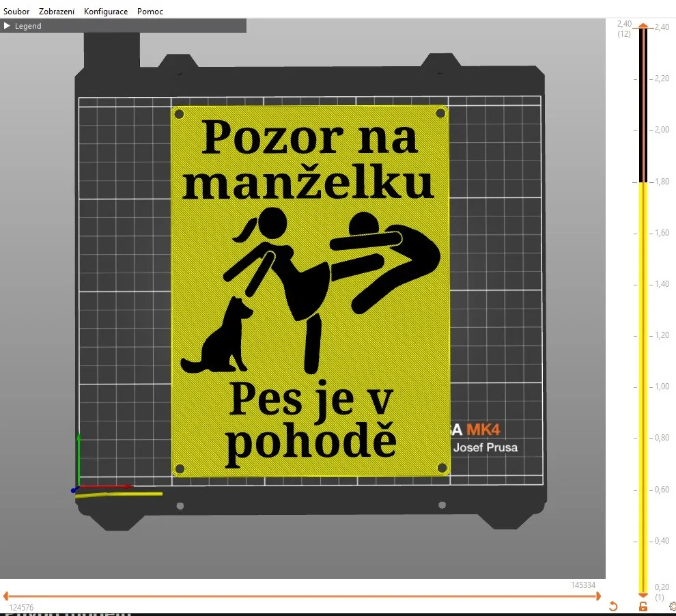The width and height of the screenshot is (676, 616).
Task: Click the (12) layer count label
Action: (x=623, y=35)
